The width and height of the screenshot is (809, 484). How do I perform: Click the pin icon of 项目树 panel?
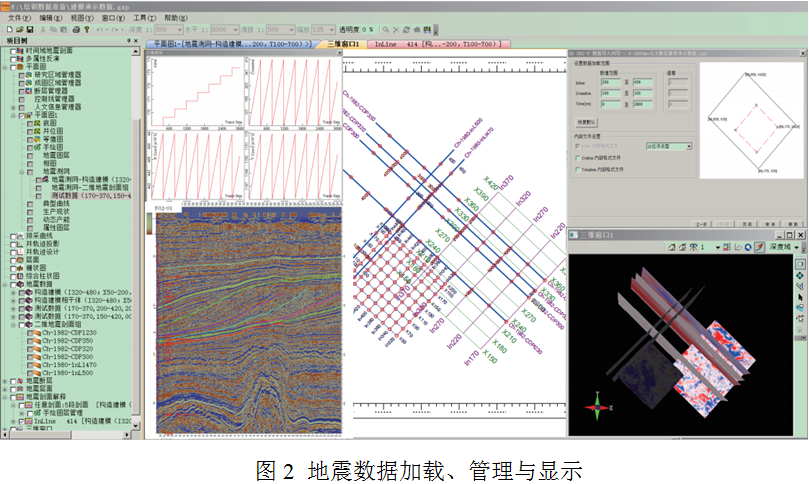click(128, 40)
